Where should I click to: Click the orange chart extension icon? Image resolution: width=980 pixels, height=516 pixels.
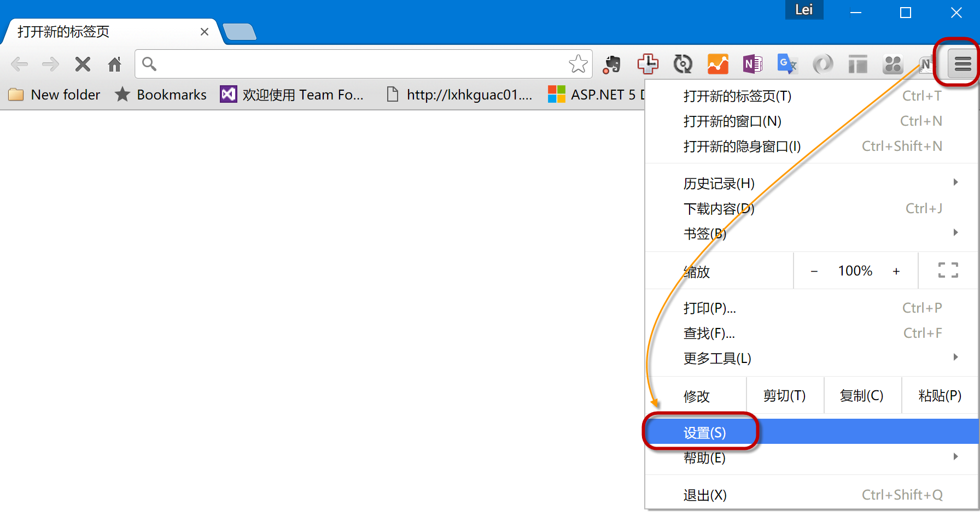tap(717, 64)
